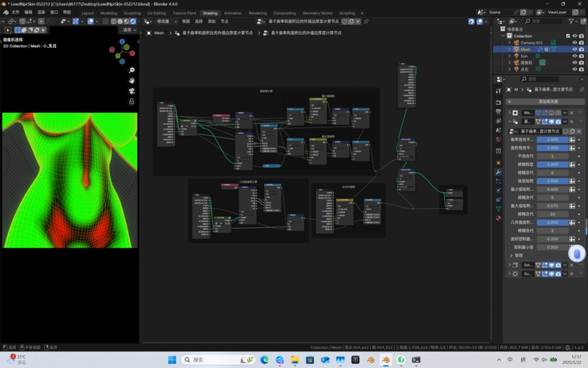Pin the node group datablock with pin icon
This screenshot has width=588, height=368.
(x=581, y=90)
